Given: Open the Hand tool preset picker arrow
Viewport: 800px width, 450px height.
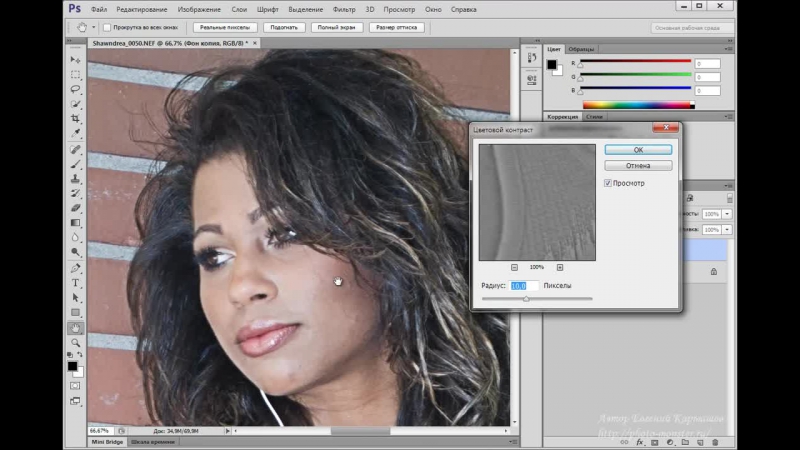Looking at the screenshot, I should pyautogui.click(x=93, y=28).
